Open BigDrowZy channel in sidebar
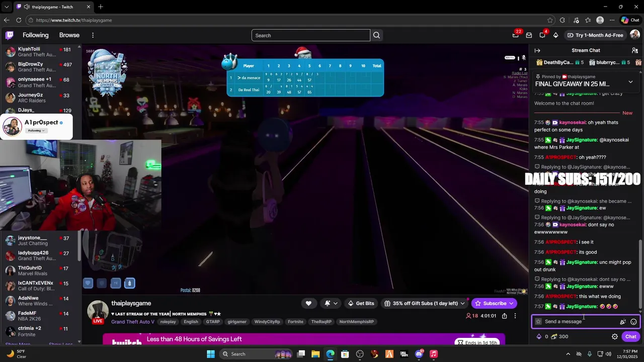The width and height of the screenshot is (644, 362). point(40,67)
